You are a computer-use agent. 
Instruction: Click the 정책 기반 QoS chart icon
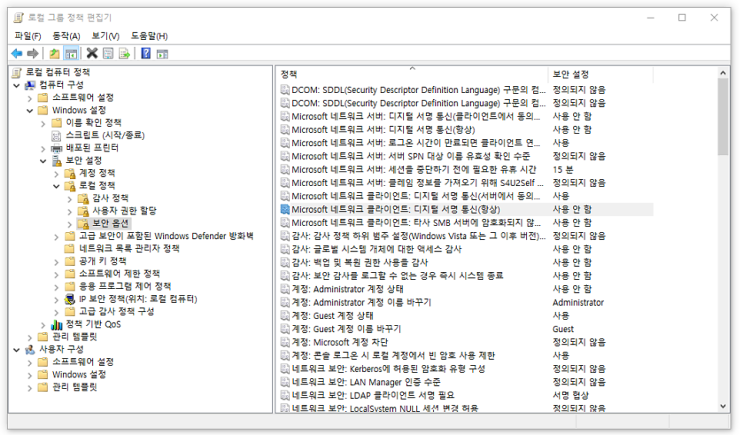pos(56,325)
